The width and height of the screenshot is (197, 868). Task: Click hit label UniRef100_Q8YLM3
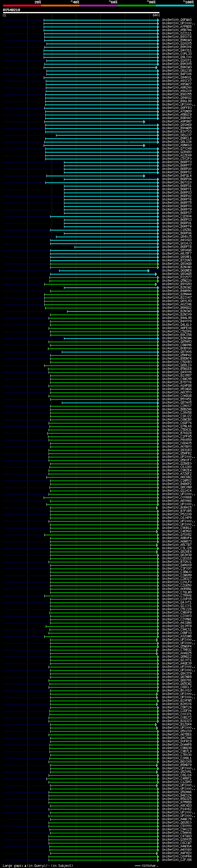point(176,301)
